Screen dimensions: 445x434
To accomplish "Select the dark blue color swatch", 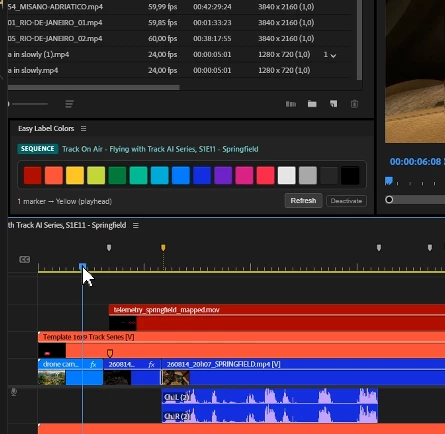I will coord(202,175).
